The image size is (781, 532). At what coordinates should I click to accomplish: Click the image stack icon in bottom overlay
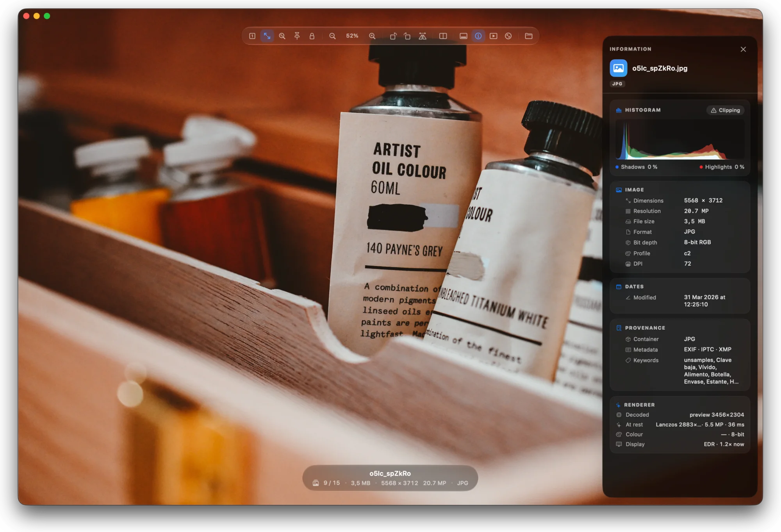point(316,483)
